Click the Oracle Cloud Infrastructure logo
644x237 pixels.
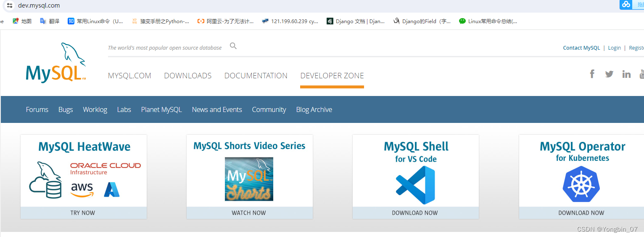tap(106, 168)
